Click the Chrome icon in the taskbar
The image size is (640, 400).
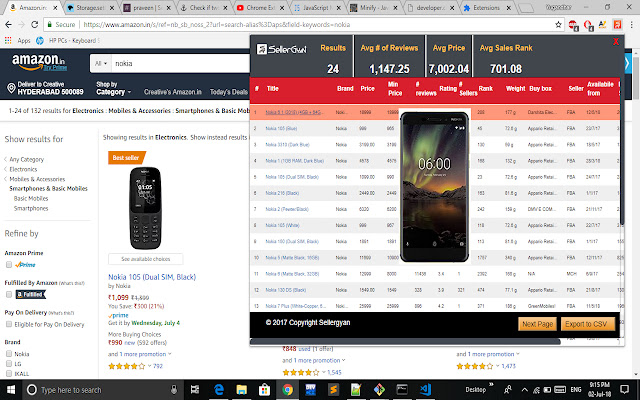(x=288, y=390)
